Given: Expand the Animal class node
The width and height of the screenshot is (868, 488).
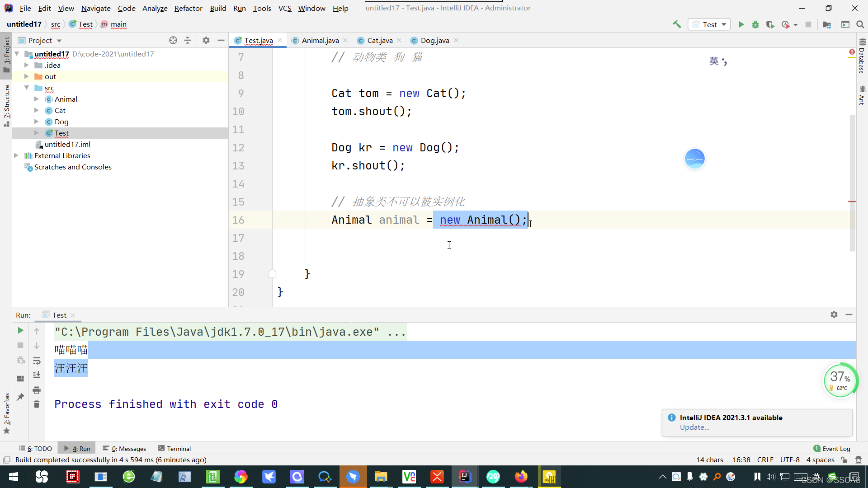Looking at the screenshot, I should 37,99.
